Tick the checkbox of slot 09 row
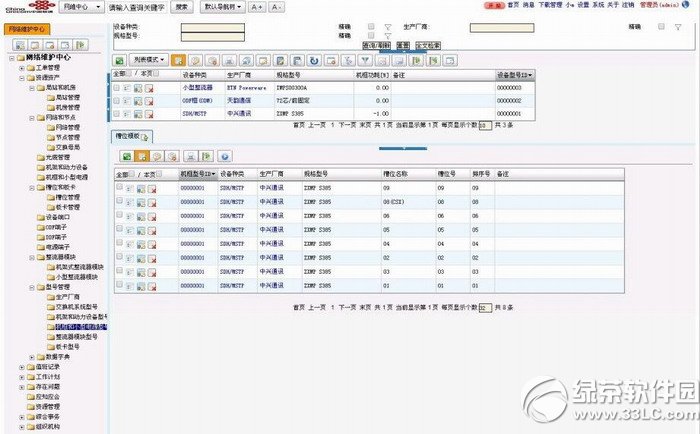 (x=119, y=187)
